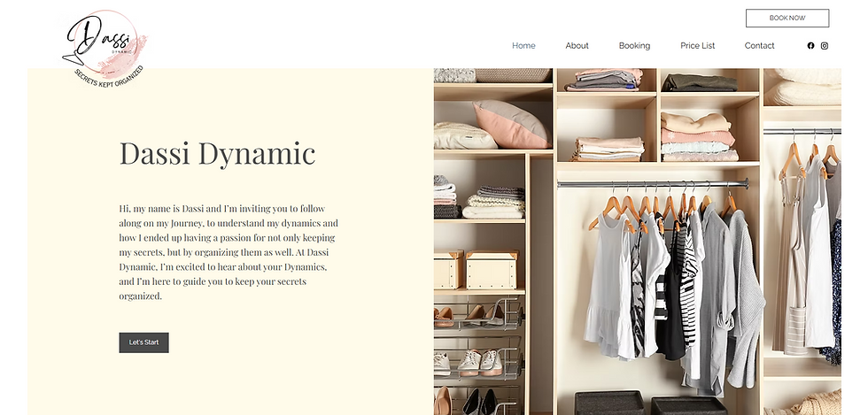Open the About page
This screenshot has width=868, height=415.
click(577, 46)
